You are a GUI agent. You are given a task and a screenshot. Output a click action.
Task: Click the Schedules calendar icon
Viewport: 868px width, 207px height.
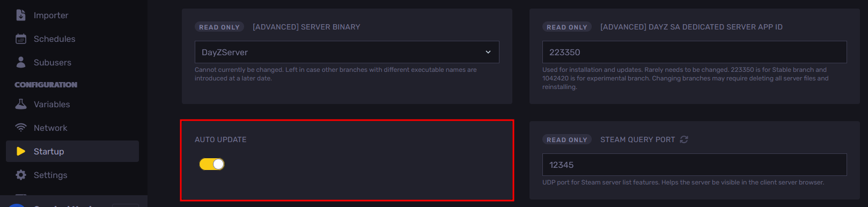21,39
